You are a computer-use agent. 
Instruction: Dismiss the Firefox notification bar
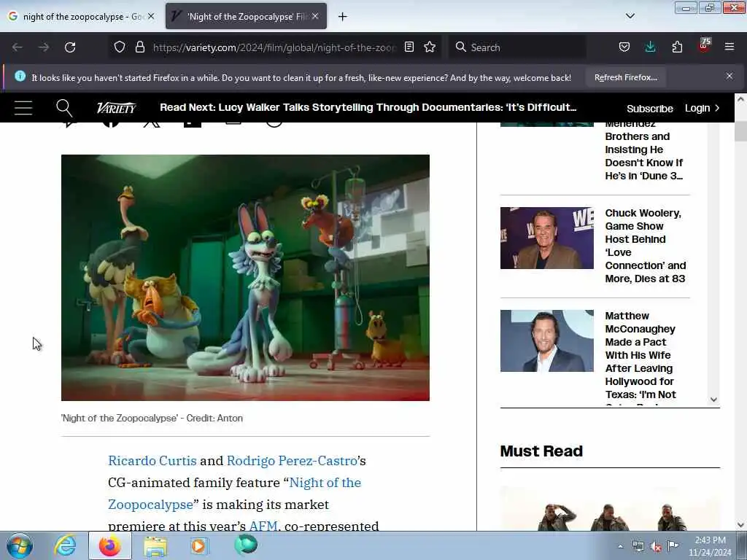point(729,76)
